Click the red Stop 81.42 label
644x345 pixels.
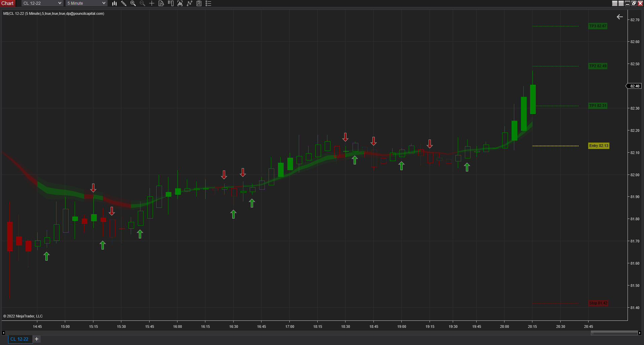[598, 303]
